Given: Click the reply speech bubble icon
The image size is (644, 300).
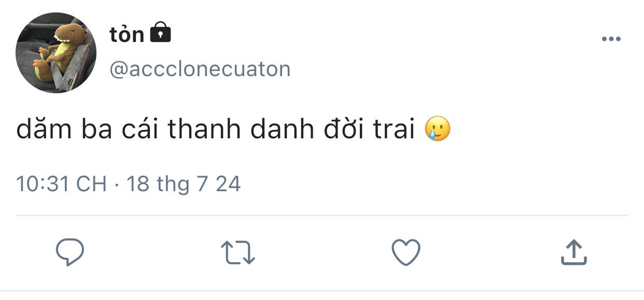Looking at the screenshot, I should [69, 252].
